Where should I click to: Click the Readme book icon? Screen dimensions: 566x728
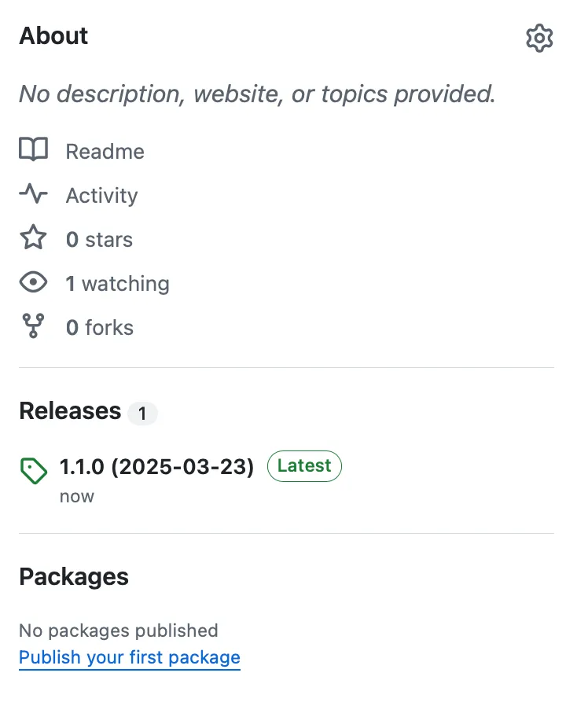33,150
